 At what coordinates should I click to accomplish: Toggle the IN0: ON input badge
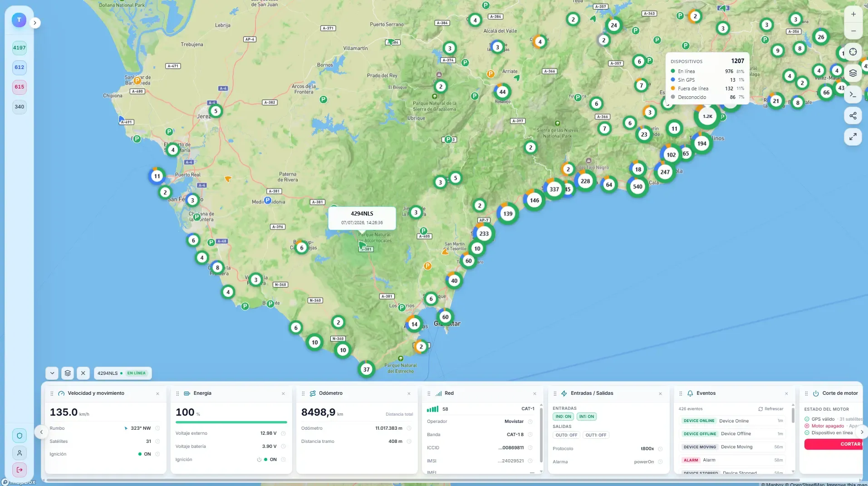pos(563,417)
